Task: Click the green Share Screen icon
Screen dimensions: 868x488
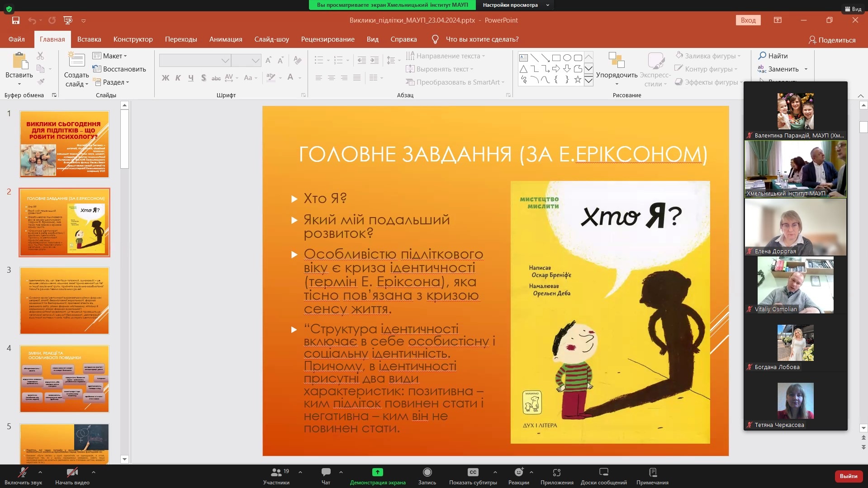Action: click(x=377, y=473)
